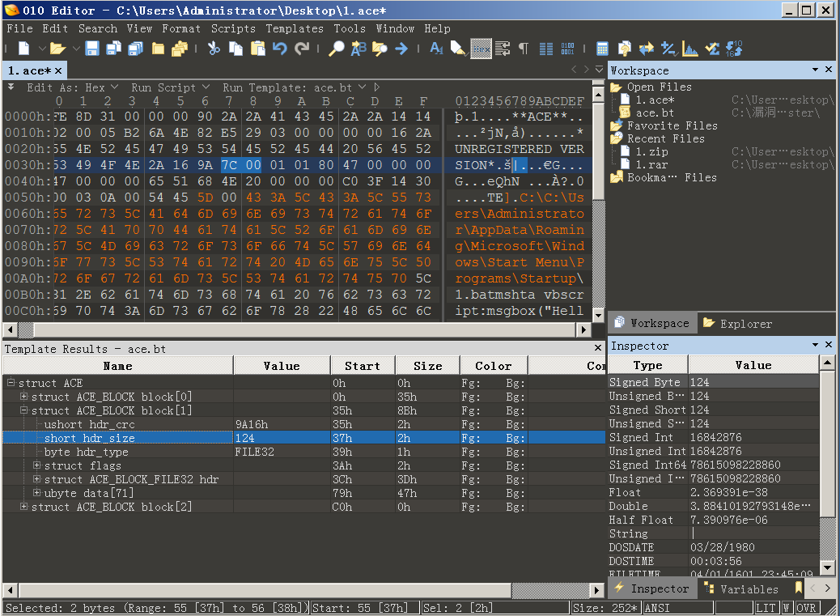Open Find with the magnifying glass icon

pyautogui.click(x=336, y=49)
